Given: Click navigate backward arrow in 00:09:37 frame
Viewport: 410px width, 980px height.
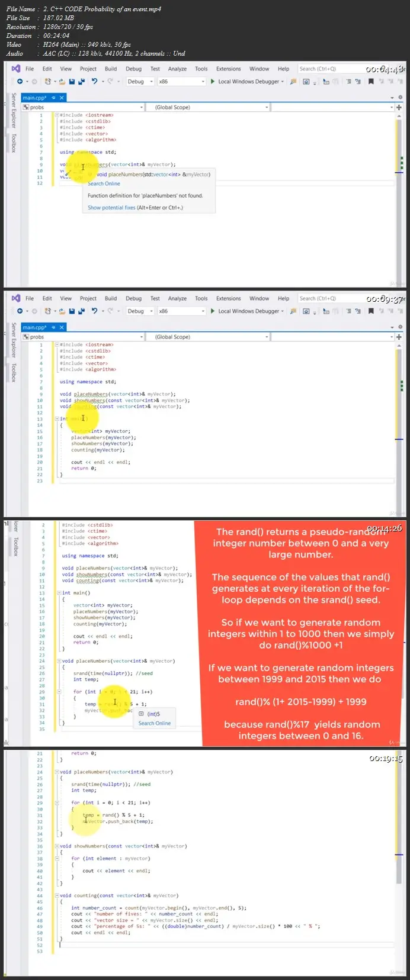Looking at the screenshot, I should coord(20,311).
